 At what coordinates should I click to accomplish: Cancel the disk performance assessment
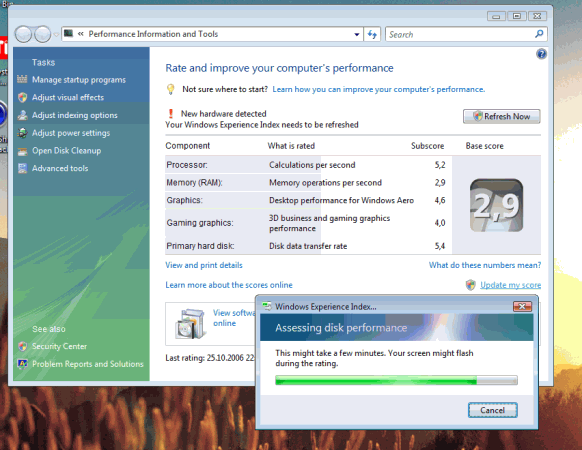point(492,410)
